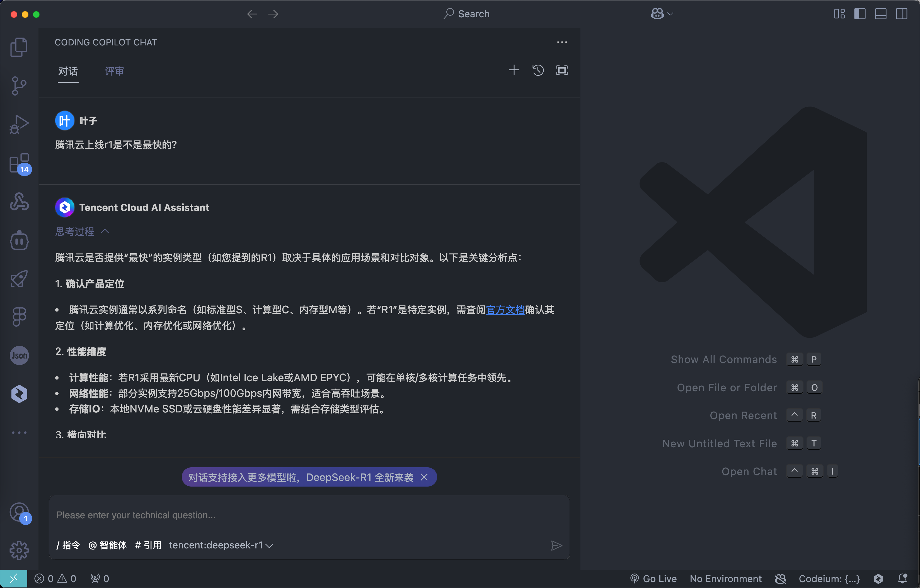Toggle the bottom panel
The height and width of the screenshot is (588, 920).
point(881,14)
